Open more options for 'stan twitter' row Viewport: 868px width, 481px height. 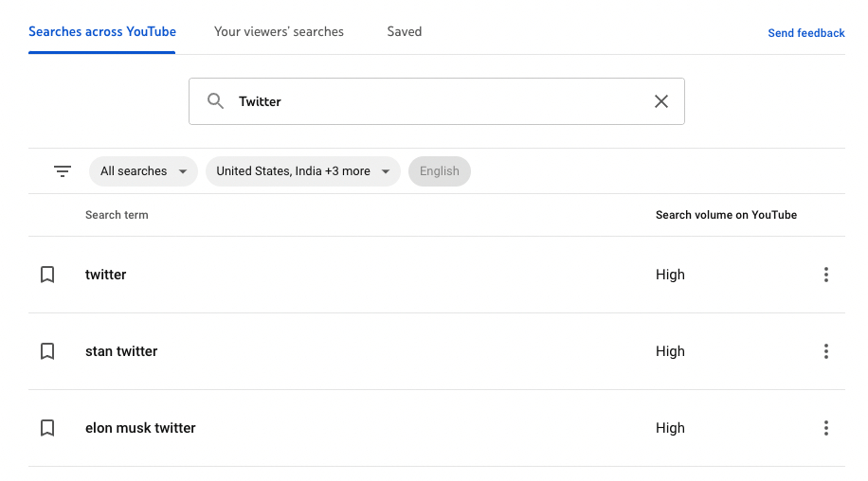(x=825, y=351)
